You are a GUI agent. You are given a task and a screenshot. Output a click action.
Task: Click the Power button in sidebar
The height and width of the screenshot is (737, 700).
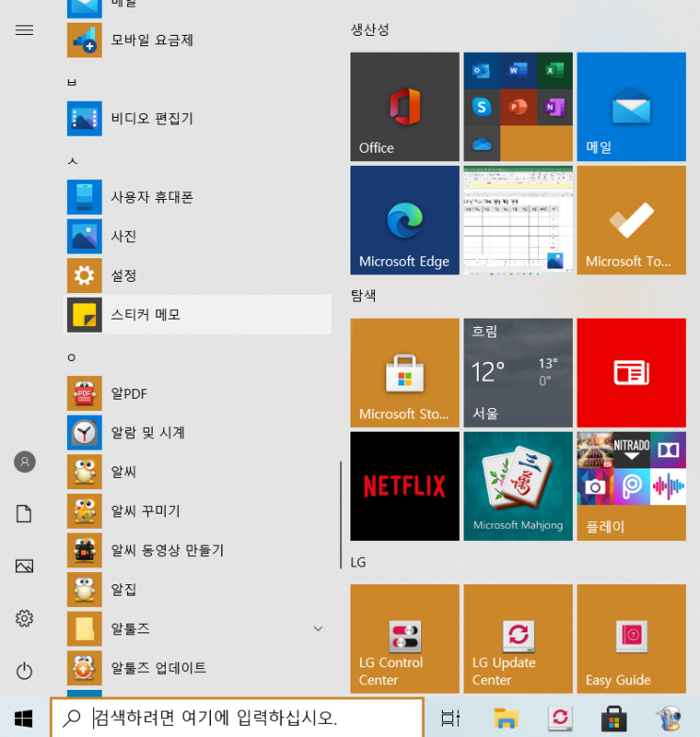[x=24, y=671]
